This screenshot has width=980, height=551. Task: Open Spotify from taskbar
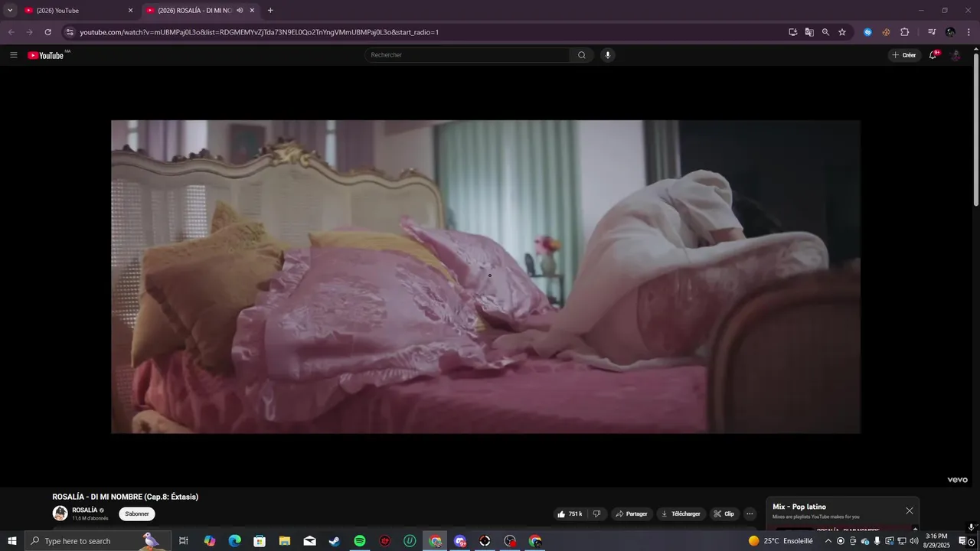click(360, 541)
